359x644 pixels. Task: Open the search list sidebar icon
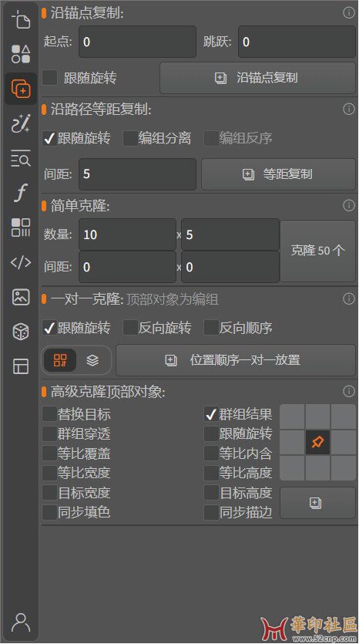[21, 158]
